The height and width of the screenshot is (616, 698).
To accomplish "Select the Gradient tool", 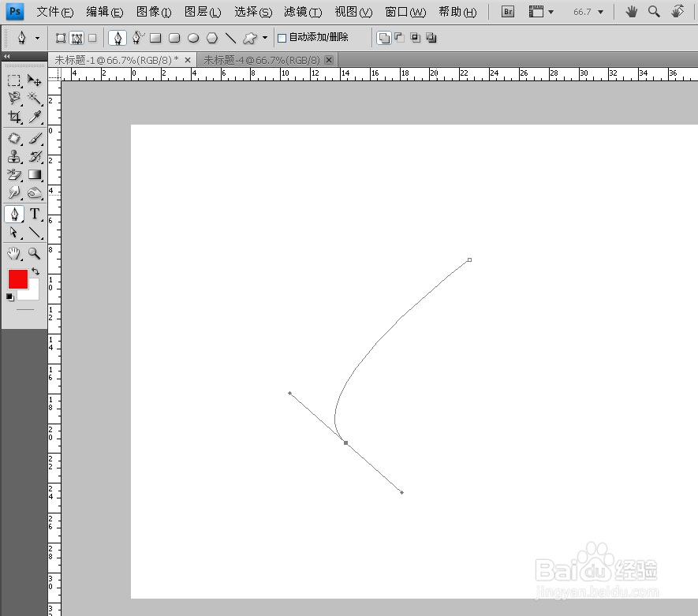I will point(35,174).
